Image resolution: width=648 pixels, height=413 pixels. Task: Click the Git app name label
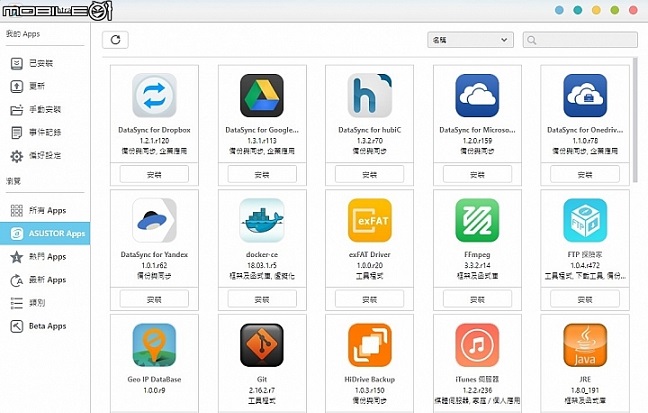262,379
